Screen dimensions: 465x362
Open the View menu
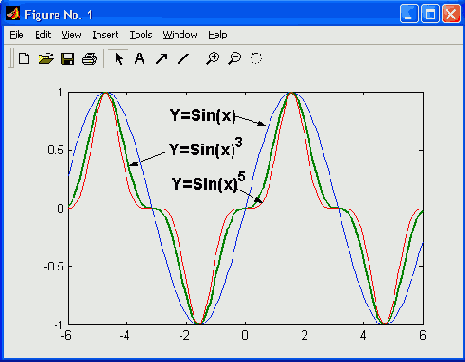click(71, 35)
